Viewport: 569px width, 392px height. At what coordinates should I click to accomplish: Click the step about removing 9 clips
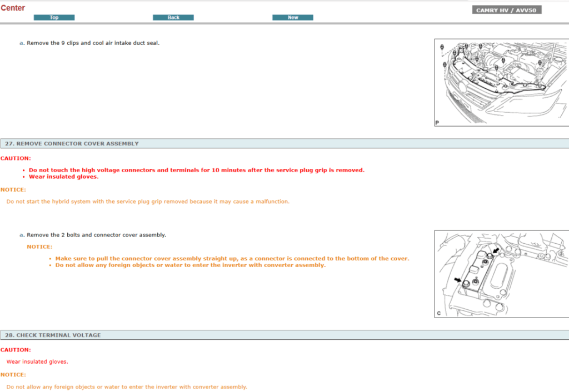point(93,43)
